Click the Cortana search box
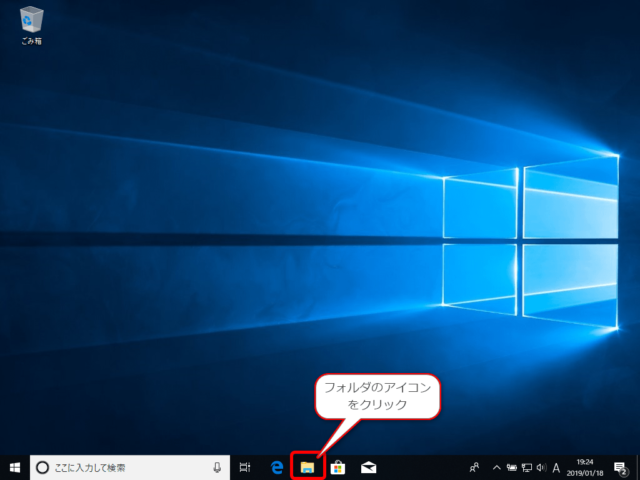Screen dimensions: 640x480 [130, 467]
